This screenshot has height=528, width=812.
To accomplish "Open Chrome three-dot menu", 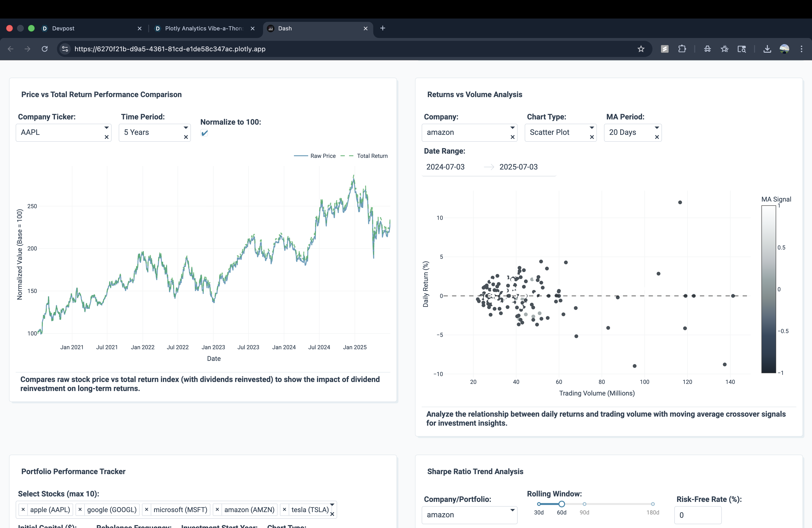I will 801,49.
